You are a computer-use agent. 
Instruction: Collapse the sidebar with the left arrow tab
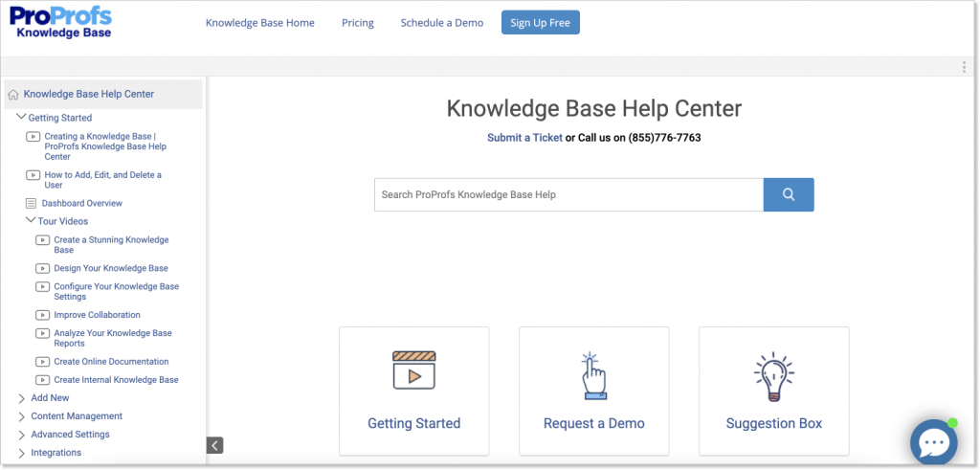click(x=215, y=446)
